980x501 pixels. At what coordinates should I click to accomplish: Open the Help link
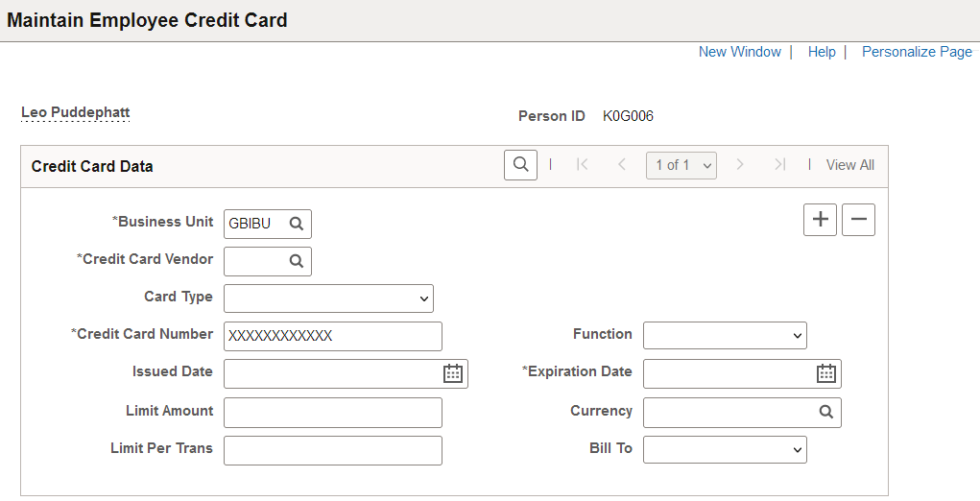[822, 52]
